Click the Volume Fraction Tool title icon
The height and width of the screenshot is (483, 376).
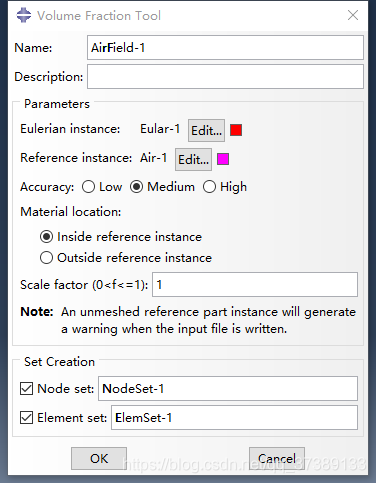coord(23,15)
